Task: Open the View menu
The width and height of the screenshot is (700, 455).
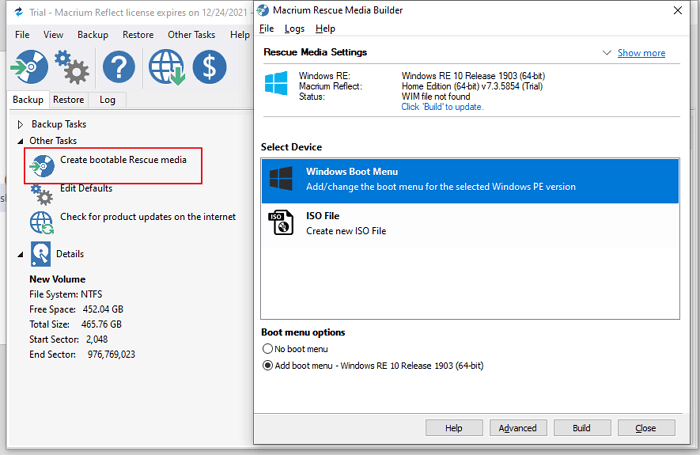Action: (53, 34)
